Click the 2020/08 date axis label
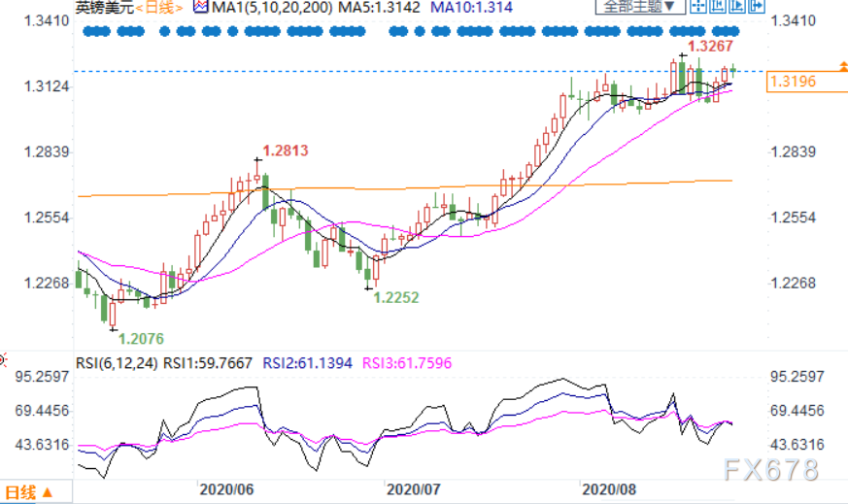Viewport: 848px width, 504px height. (x=608, y=489)
